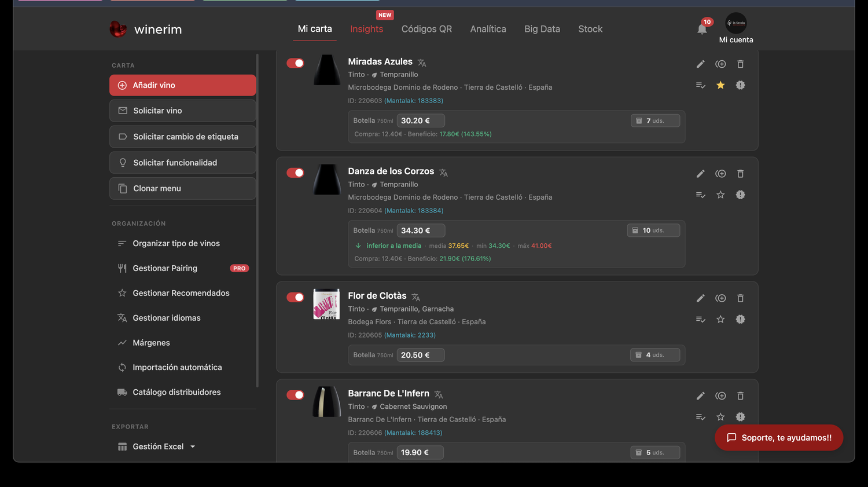Open the Flor de Clotàs label thumbnail
This screenshot has width=868, height=487.
327,304
